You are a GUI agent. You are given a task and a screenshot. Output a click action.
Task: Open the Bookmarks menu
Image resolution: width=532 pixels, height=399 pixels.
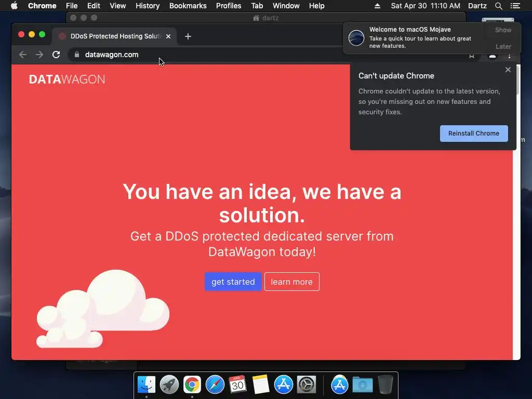point(188,6)
